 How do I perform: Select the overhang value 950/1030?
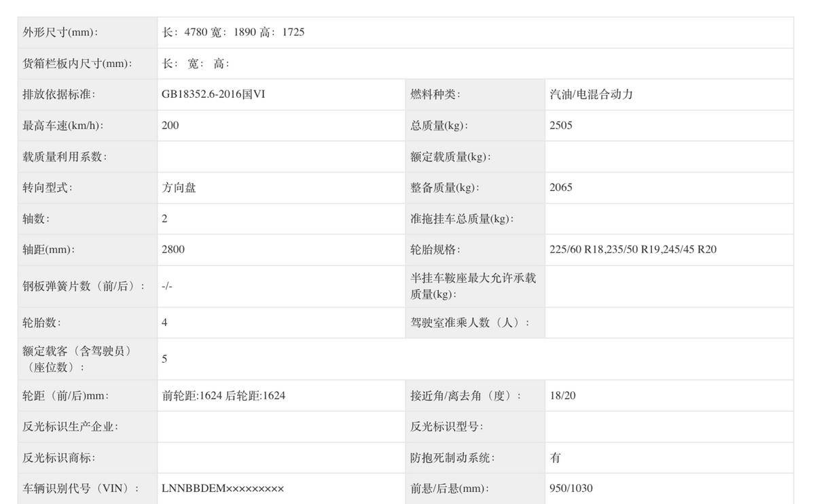tap(571, 488)
